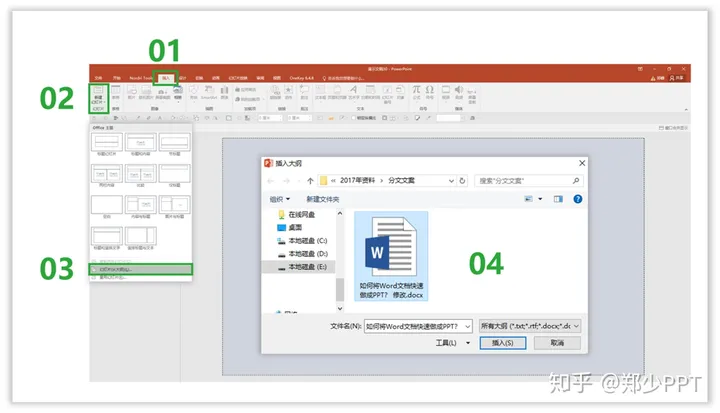Click the Share button at top right

point(676,78)
